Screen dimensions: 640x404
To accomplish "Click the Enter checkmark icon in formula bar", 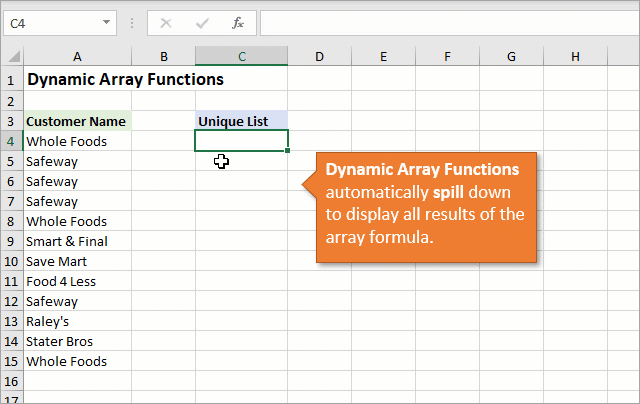I will 202,23.
